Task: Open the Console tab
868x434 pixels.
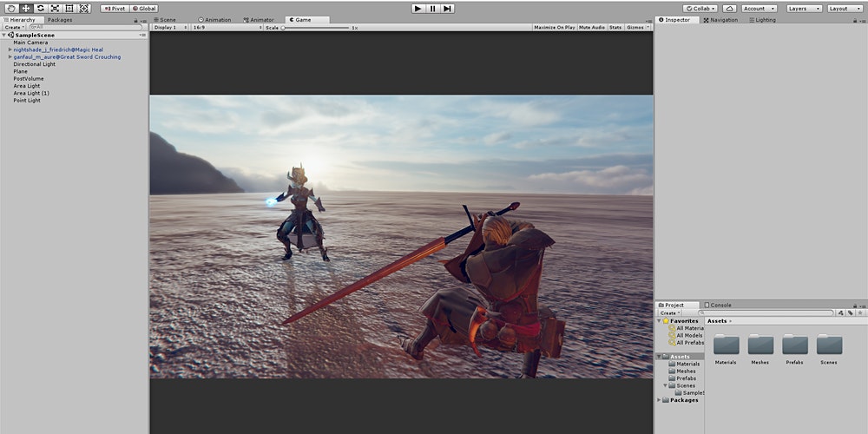Action: click(718, 305)
